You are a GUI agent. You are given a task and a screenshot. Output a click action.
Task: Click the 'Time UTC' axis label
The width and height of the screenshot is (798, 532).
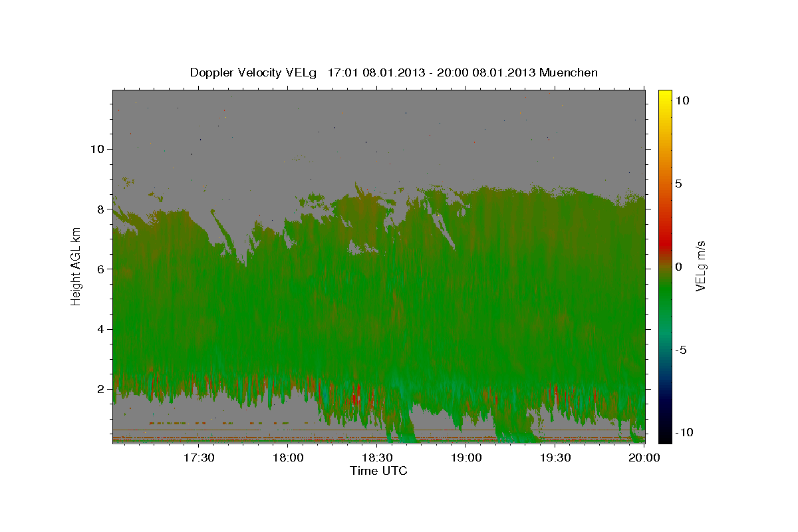click(378, 471)
